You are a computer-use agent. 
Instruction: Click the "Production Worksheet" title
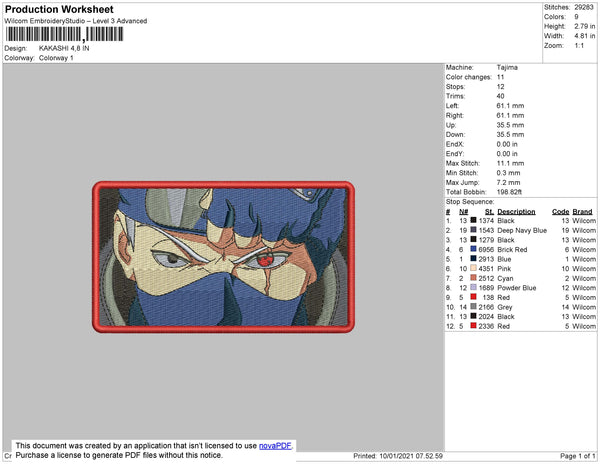coord(59,10)
